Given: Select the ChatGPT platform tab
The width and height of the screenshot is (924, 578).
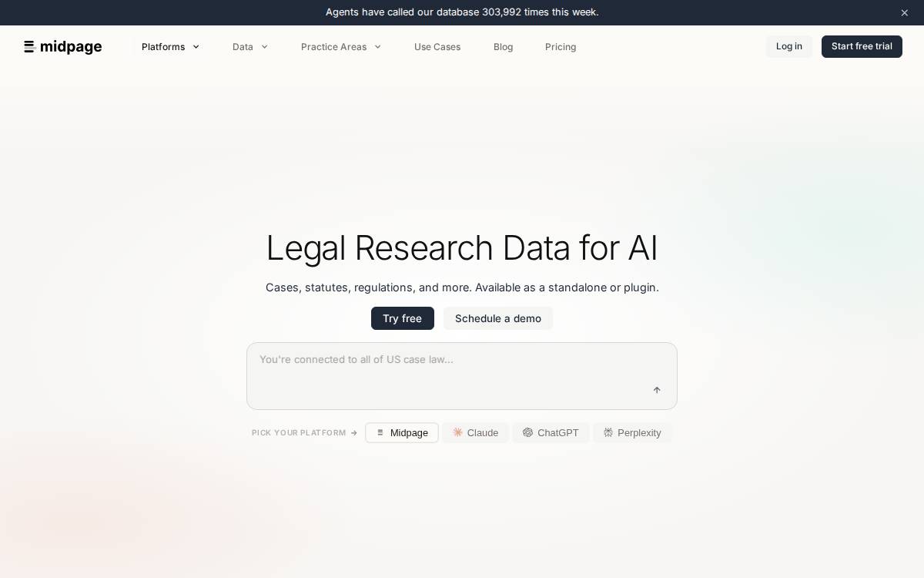Looking at the screenshot, I should (551, 433).
